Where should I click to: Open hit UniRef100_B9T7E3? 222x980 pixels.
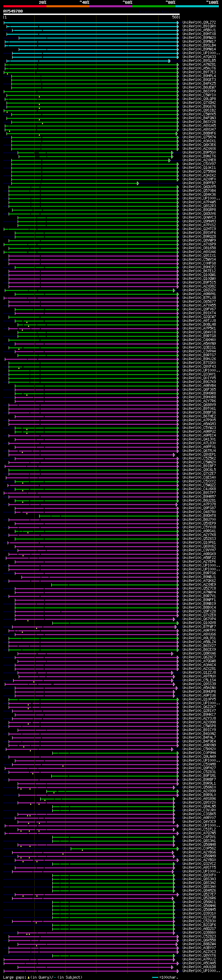click(x=199, y=72)
